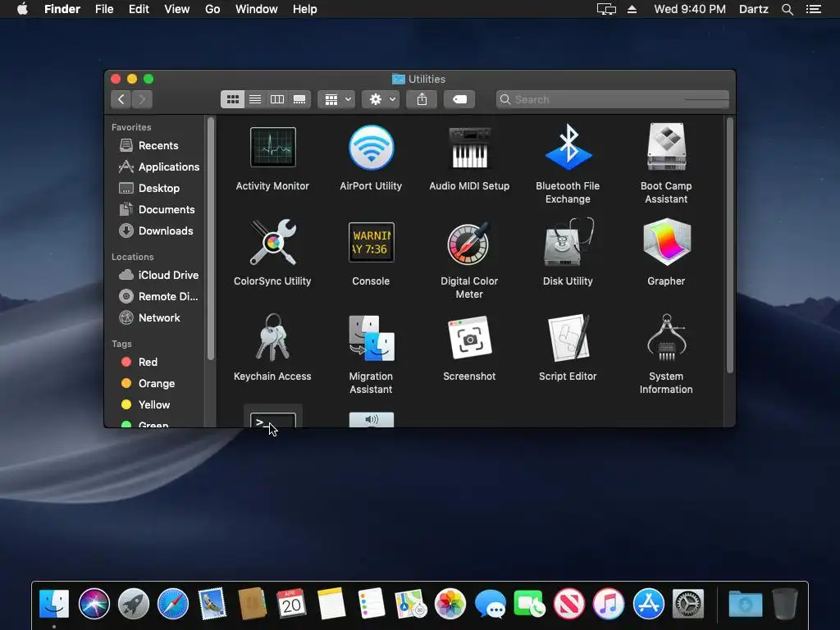The height and width of the screenshot is (630, 840).
Task: Open Spotlight search in menu bar
Action: coord(787,9)
